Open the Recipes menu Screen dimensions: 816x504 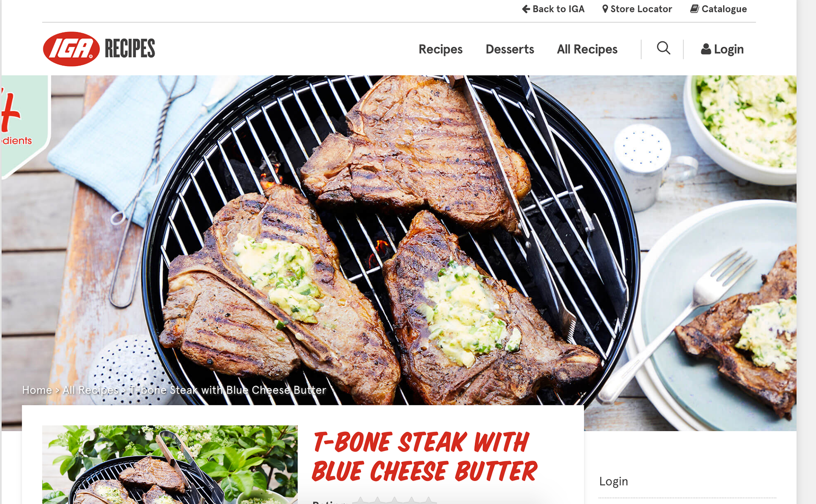pos(440,49)
